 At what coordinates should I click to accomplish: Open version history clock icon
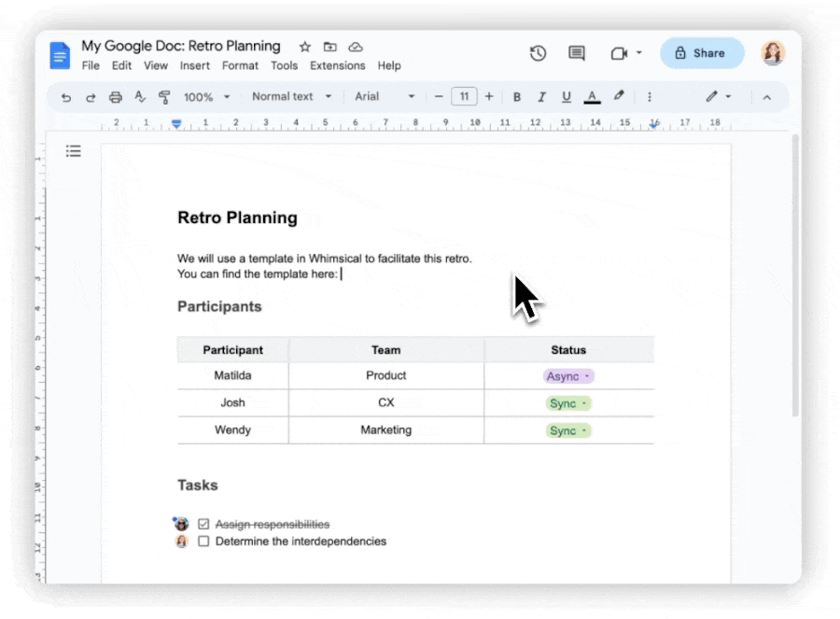tap(538, 53)
